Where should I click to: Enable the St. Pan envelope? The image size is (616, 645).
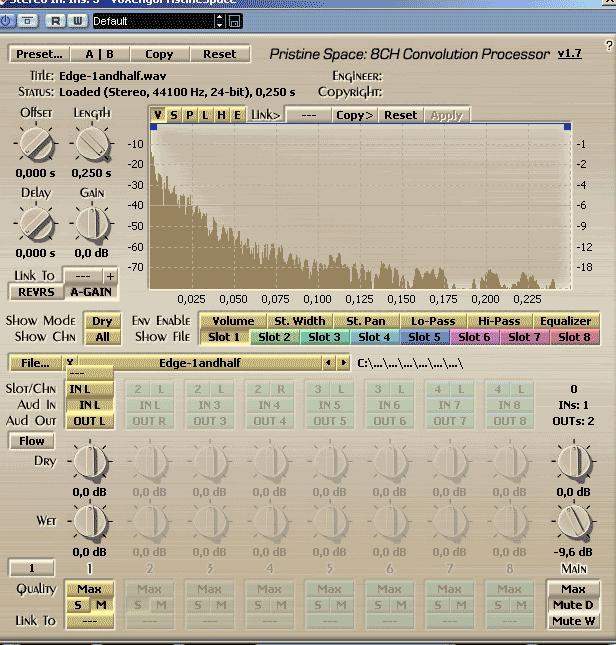pos(366,321)
